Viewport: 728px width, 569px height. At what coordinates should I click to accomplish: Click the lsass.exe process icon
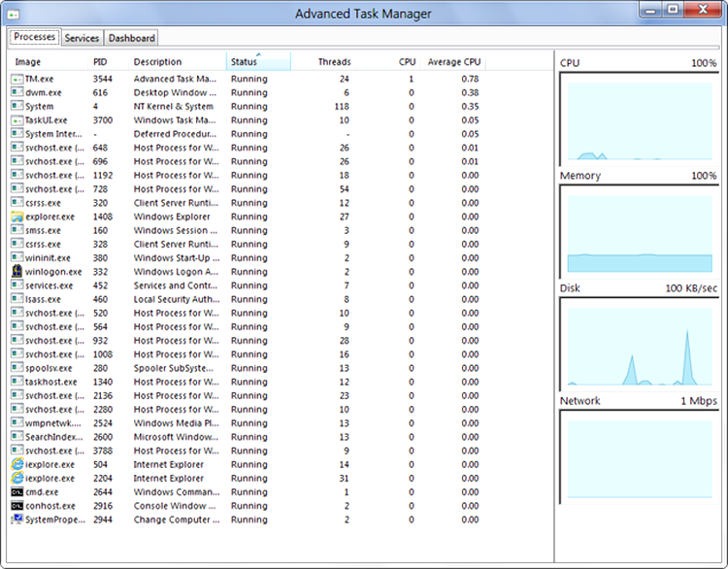17,299
